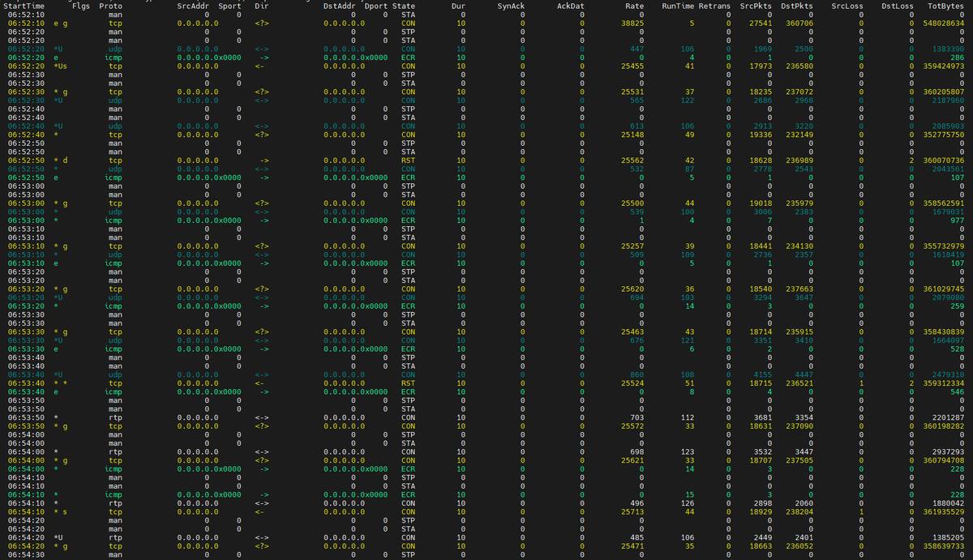Screen dimensions: 973x560
Task: Click the State column header
Action: click(404, 6)
